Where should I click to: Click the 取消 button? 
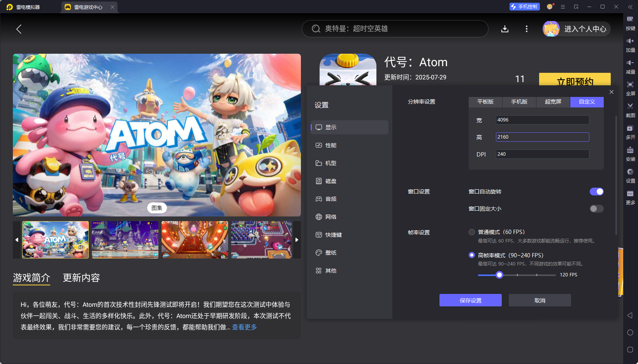(540, 300)
